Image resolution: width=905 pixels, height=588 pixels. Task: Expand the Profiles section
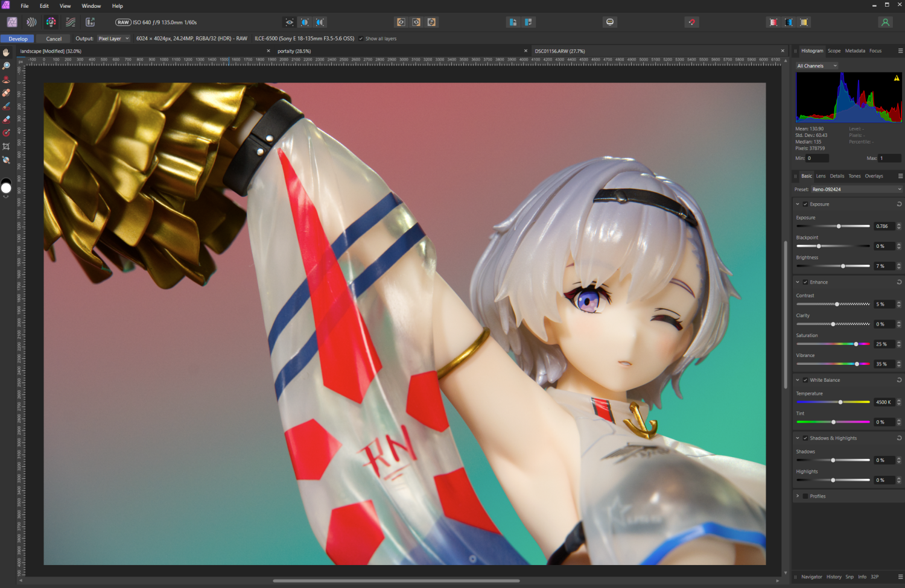[x=798, y=496]
